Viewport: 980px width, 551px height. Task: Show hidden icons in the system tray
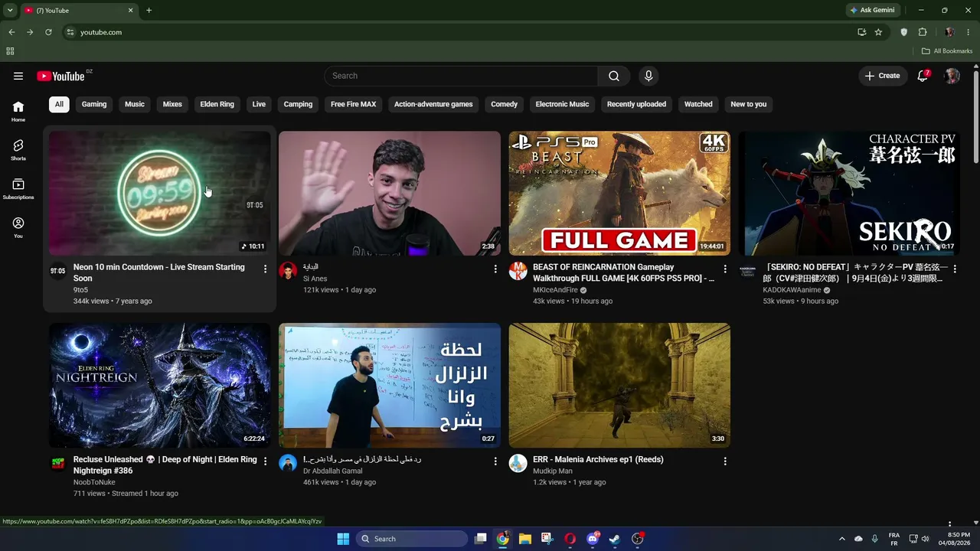click(841, 539)
